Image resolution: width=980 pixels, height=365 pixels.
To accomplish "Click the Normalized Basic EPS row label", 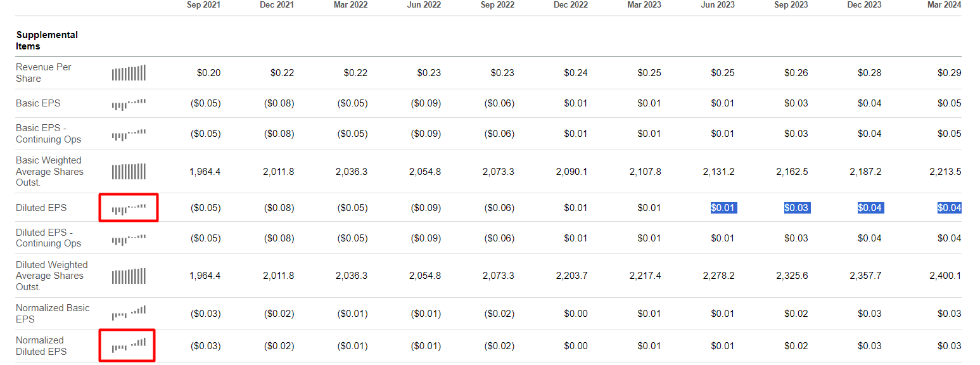I will tap(53, 313).
